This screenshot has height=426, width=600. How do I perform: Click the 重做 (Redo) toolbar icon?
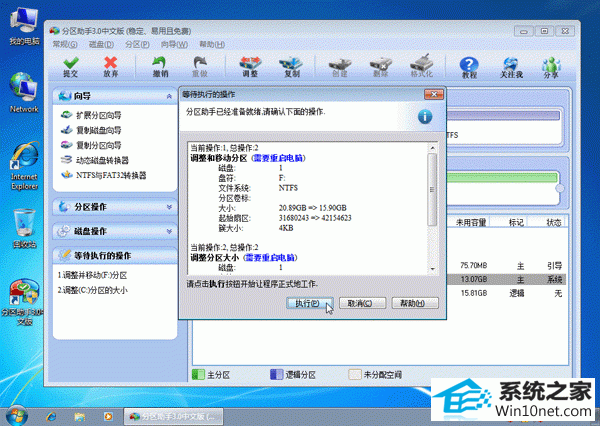(x=200, y=67)
